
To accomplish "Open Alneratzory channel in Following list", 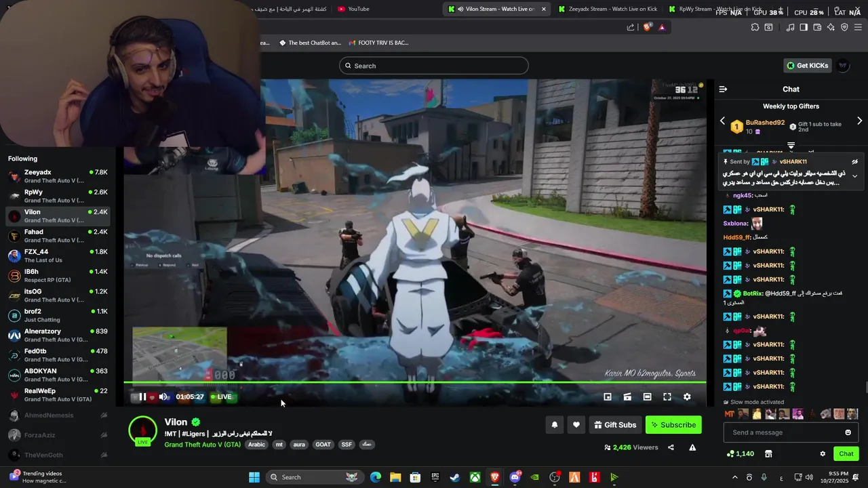I will click(x=58, y=335).
